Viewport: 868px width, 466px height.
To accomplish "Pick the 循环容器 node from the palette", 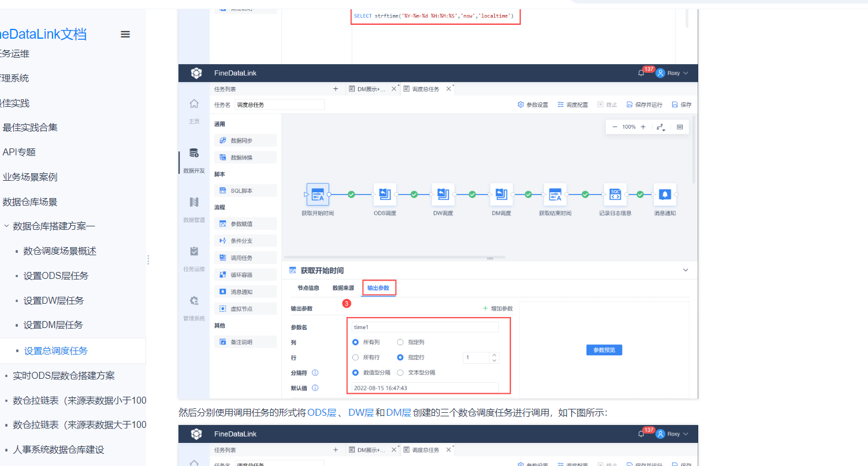I will (x=245, y=275).
